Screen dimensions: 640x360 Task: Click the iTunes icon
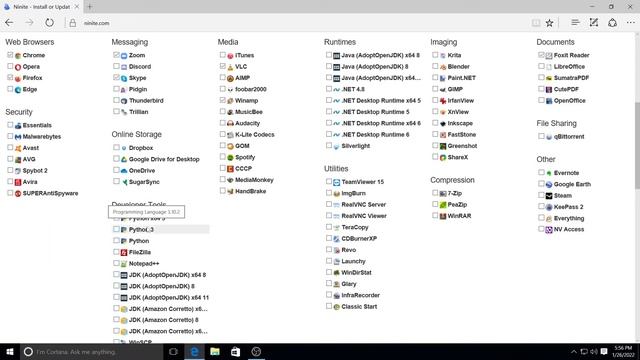pyautogui.click(x=230, y=56)
